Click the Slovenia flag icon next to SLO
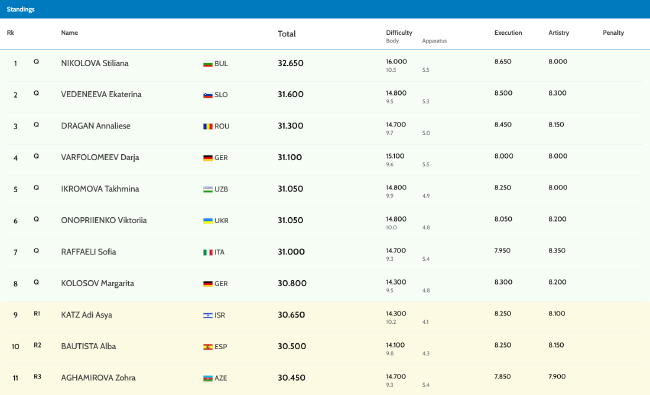Viewport: 650px width, 395px height. (208, 95)
